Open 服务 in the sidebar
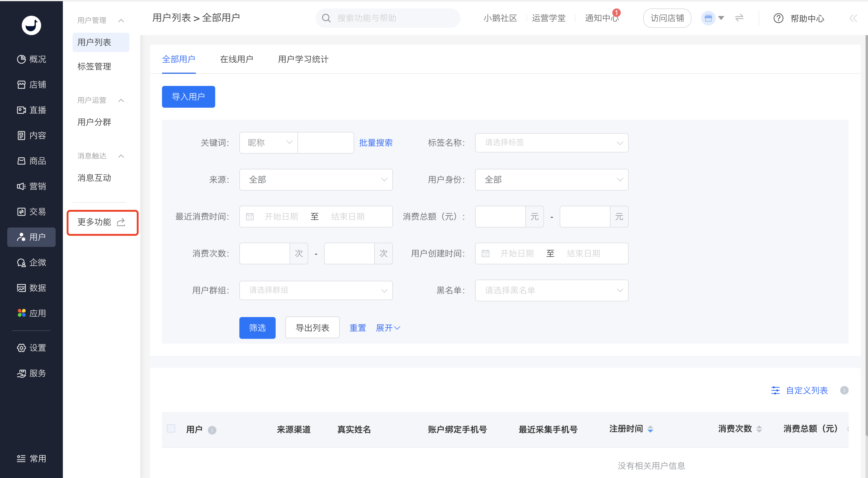 click(x=31, y=373)
